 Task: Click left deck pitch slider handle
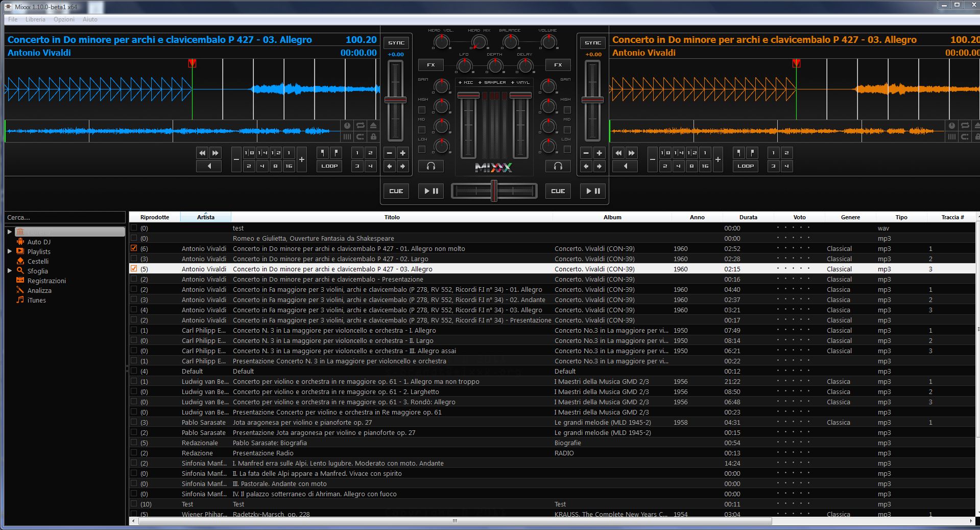pyautogui.click(x=395, y=100)
